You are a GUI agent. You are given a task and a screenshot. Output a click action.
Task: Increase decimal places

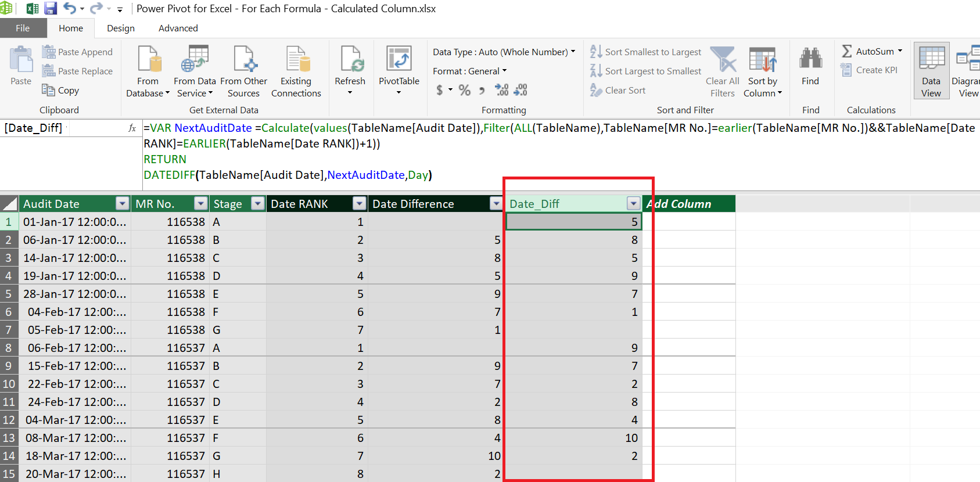501,90
